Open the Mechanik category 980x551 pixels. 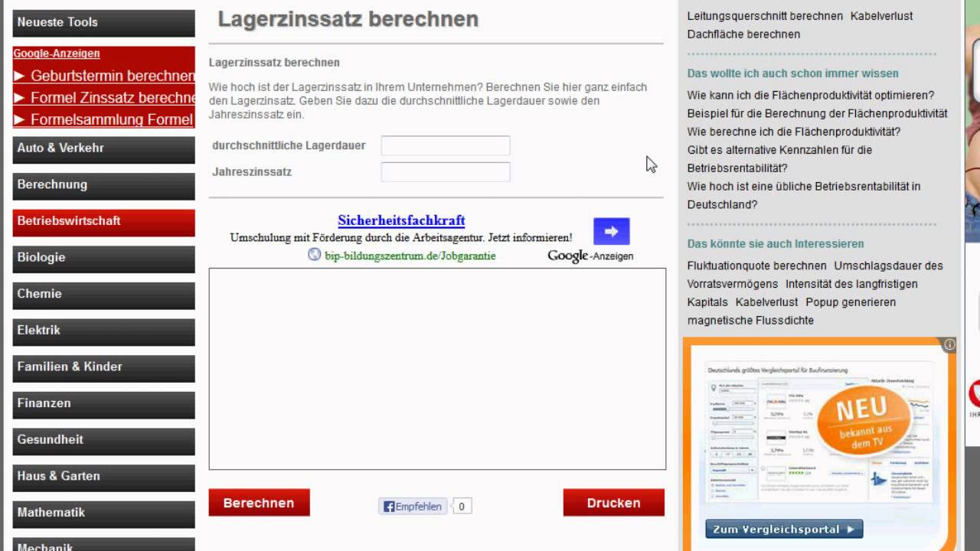(x=104, y=544)
